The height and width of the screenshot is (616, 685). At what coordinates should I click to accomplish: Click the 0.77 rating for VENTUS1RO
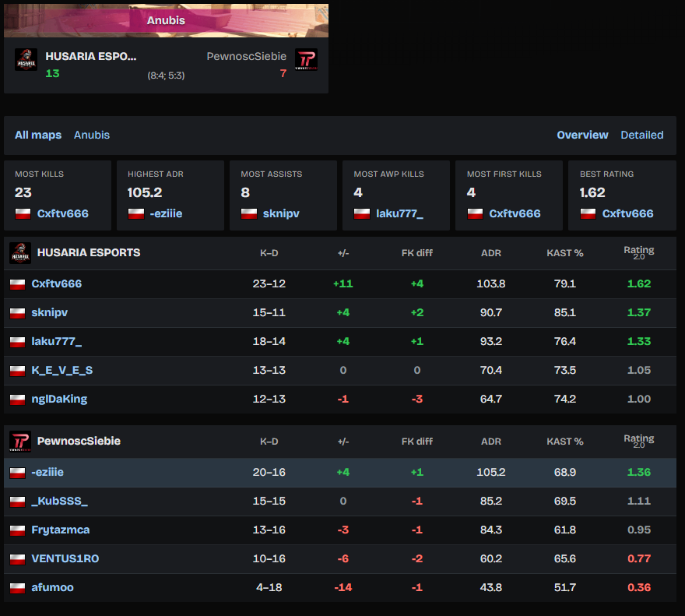pos(639,558)
